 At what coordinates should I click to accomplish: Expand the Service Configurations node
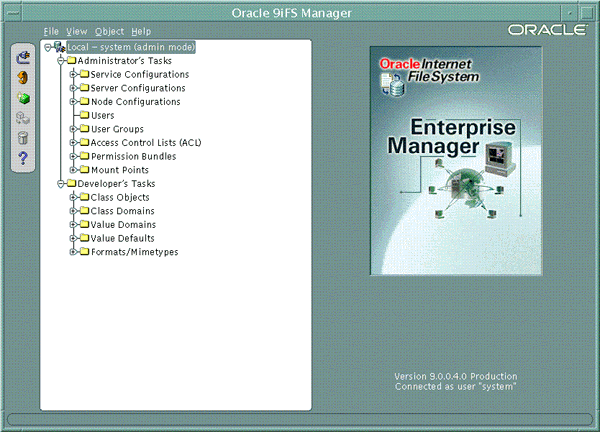pyautogui.click(x=73, y=74)
